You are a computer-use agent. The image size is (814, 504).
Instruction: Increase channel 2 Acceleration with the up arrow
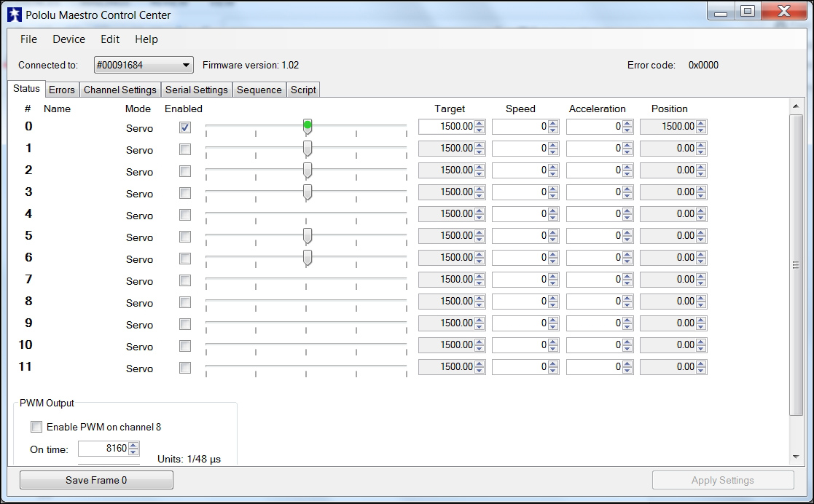tap(627, 167)
